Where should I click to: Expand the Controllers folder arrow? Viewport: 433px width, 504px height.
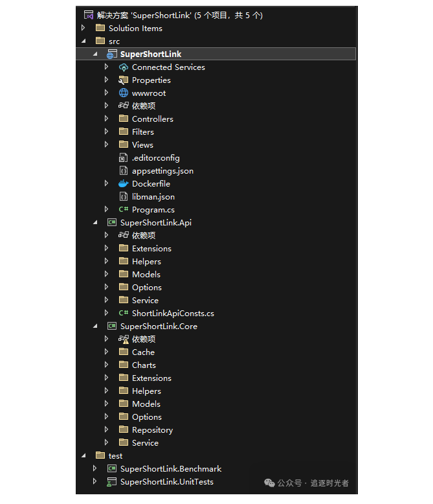107,119
